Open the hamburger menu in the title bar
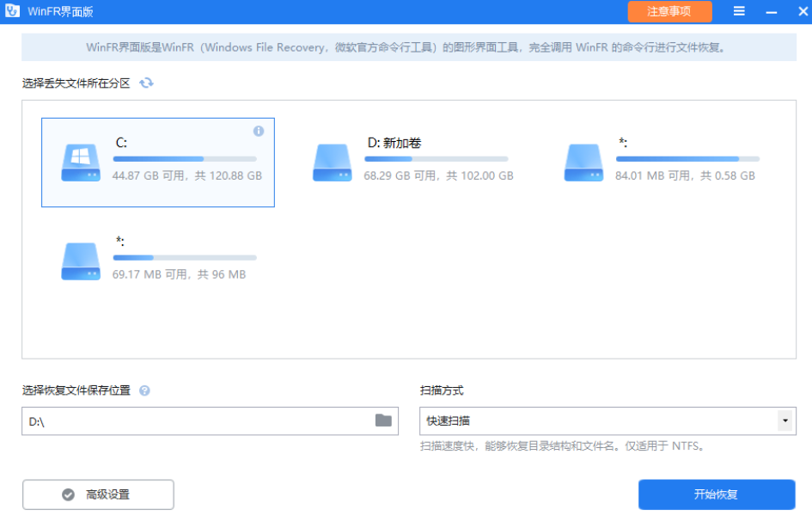Screen dimensions: 812x528 pyautogui.click(x=739, y=11)
